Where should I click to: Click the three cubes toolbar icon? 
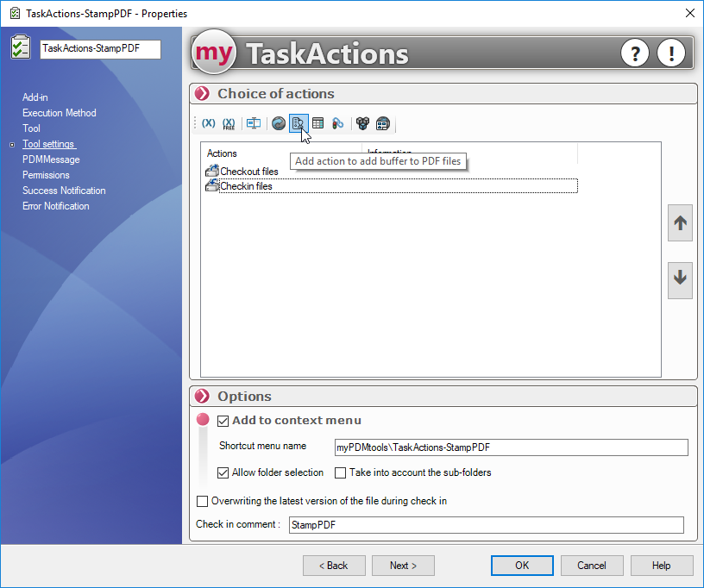point(362,123)
